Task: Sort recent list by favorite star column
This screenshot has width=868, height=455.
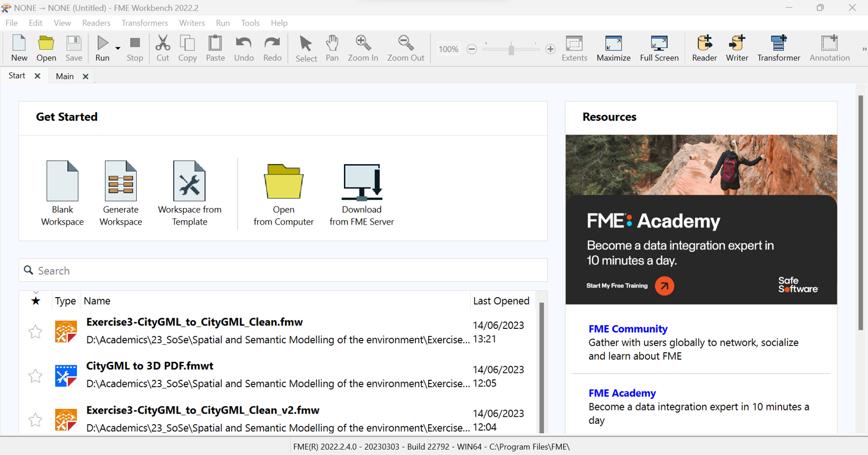Action: (36, 300)
